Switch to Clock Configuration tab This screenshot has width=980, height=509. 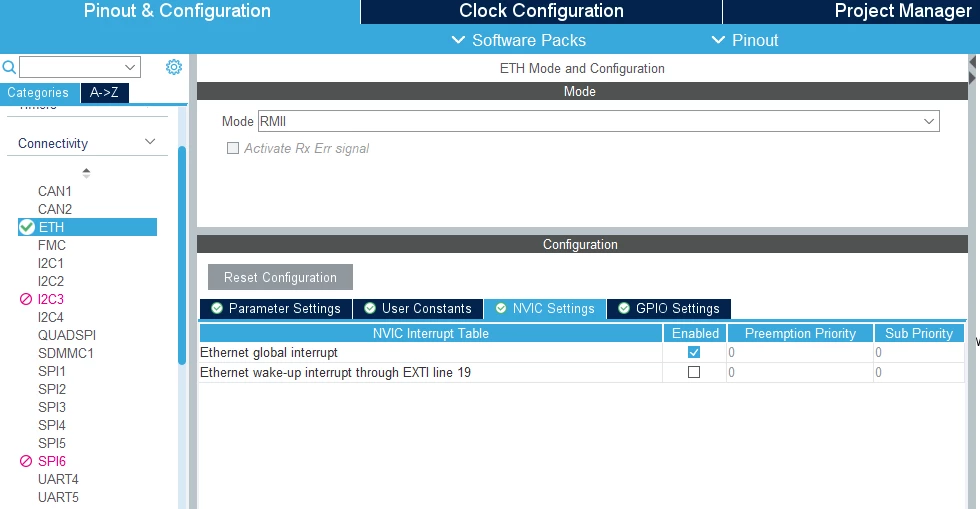[541, 11]
